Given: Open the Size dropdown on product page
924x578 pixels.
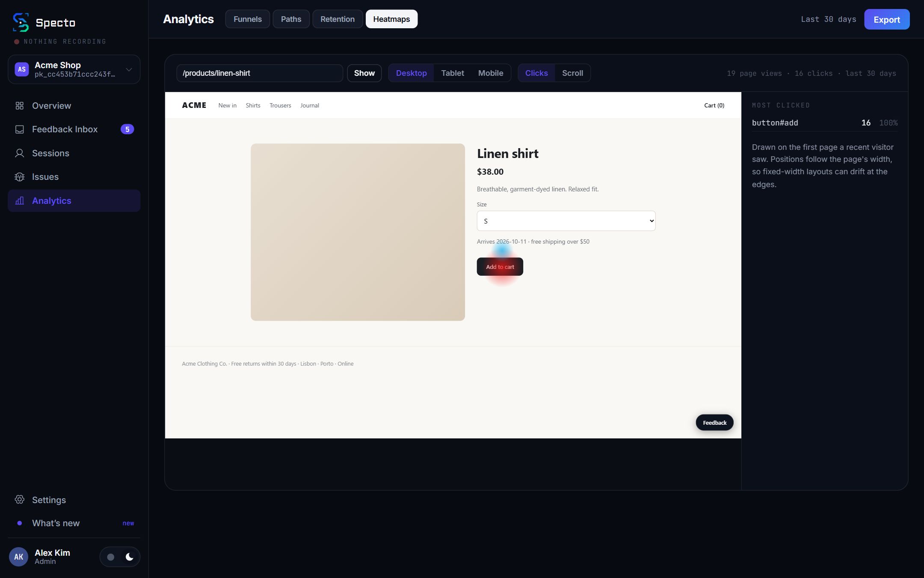Looking at the screenshot, I should (566, 221).
